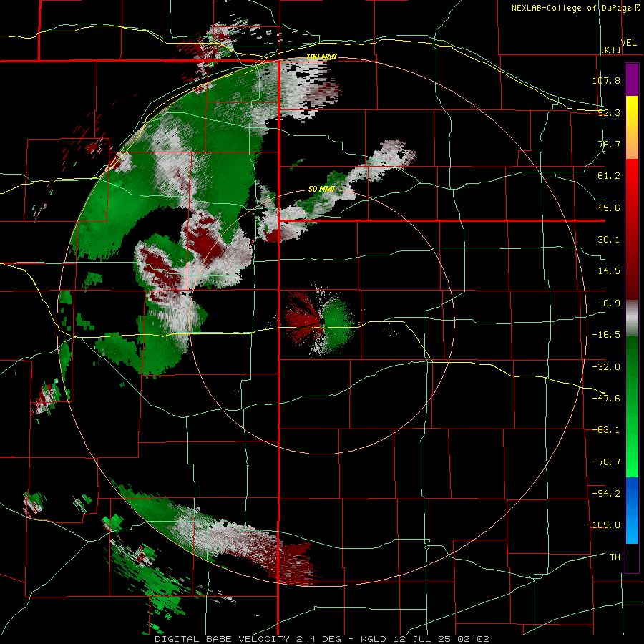Select the -63.1 scale label
This screenshot has width=644, height=644.
click(x=606, y=430)
